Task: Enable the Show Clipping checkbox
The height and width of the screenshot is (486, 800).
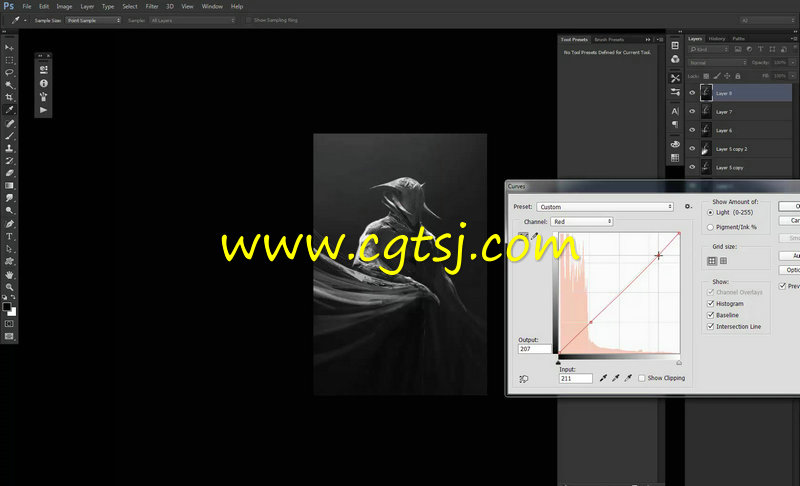Action: 642,378
